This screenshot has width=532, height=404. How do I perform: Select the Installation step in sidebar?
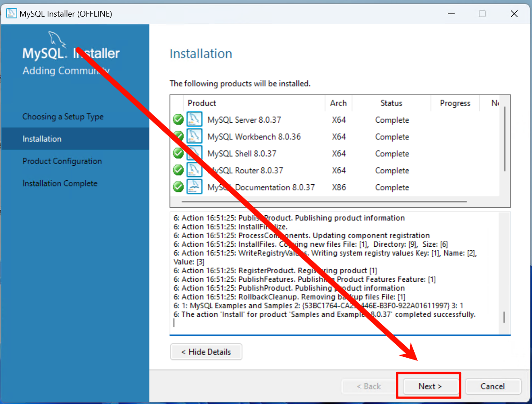point(75,138)
